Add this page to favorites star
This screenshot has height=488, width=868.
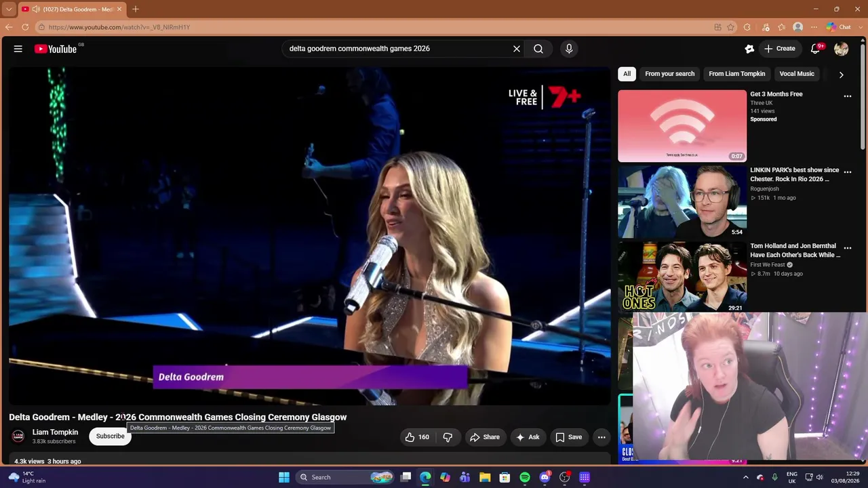click(731, 27)
